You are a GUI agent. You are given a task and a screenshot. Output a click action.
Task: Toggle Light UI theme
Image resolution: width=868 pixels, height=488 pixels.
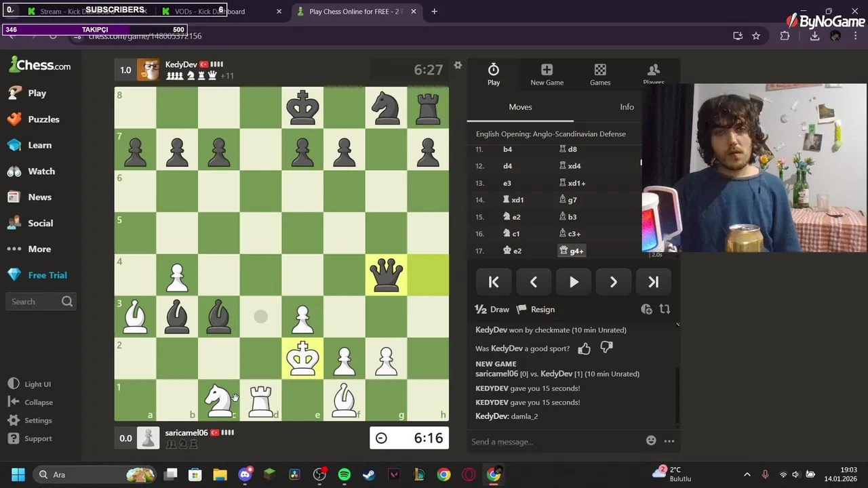29,384
